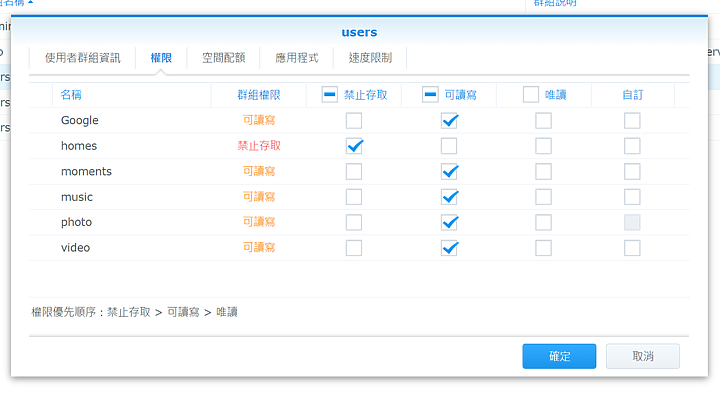
Task: Click the users dialog title
Action: point(359,32)
